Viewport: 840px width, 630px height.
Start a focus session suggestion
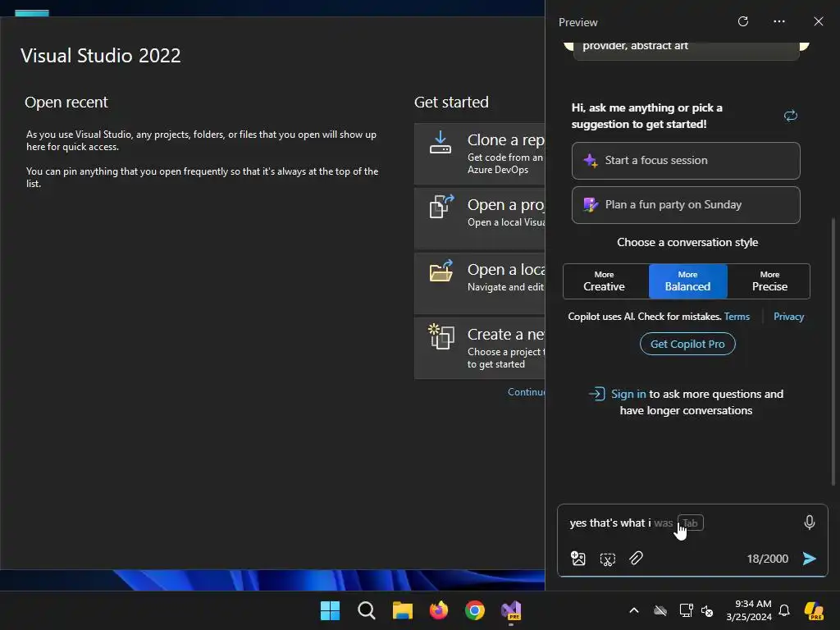pos(686,161)
